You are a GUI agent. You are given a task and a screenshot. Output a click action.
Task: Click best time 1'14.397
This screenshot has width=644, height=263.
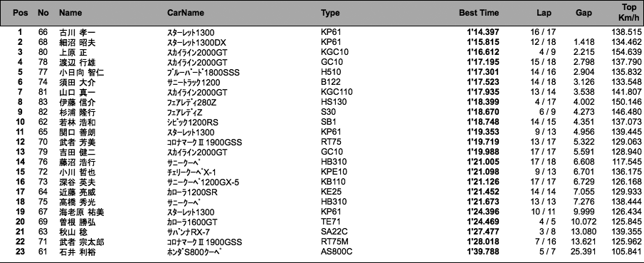coord(483,32)
